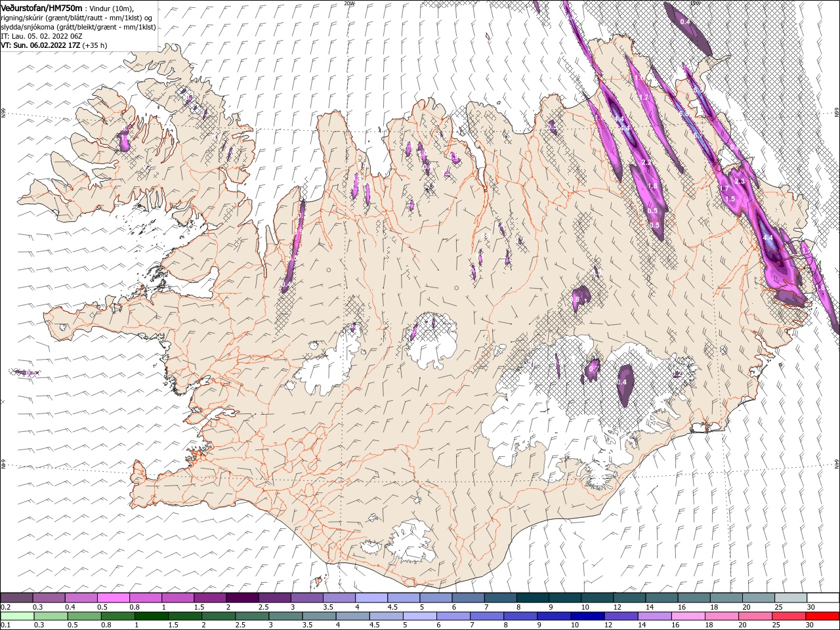Click the Veðurstofan/HM750m map title

tap(41, 7)
